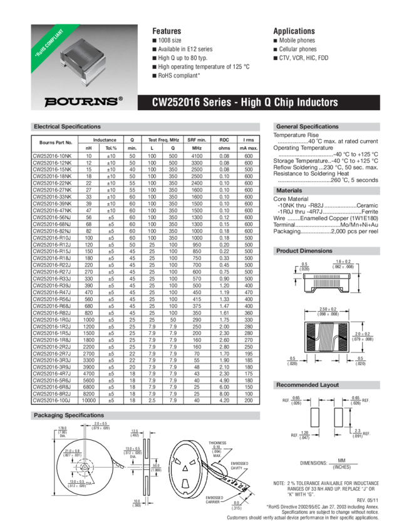Click 'CTV, VCR, HIC, FDD' entry
The width and height of the screenshot is (404, 532).
(x=301, y=58)
